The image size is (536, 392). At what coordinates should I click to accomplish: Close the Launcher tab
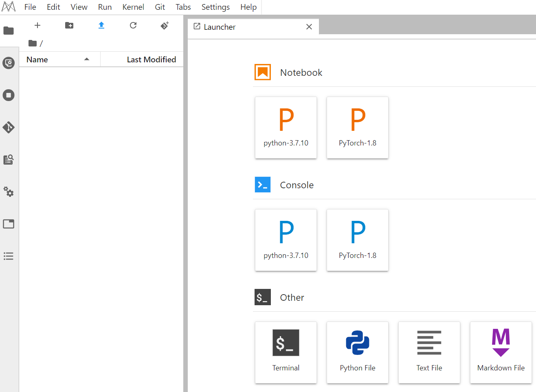309,27
